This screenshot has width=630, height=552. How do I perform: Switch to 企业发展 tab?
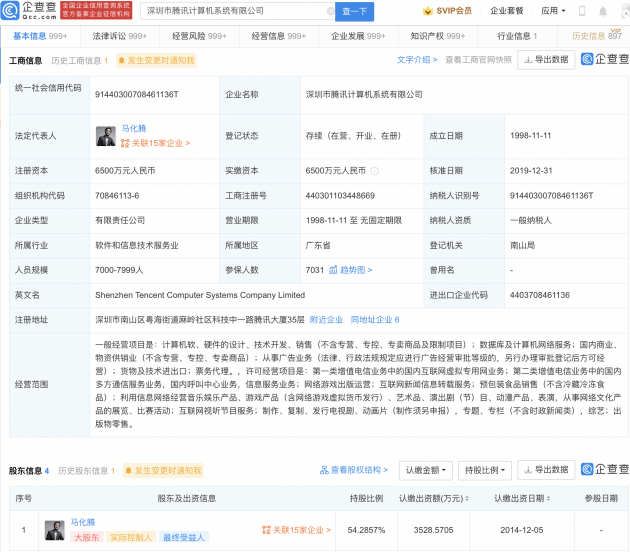tap(358, 36)
